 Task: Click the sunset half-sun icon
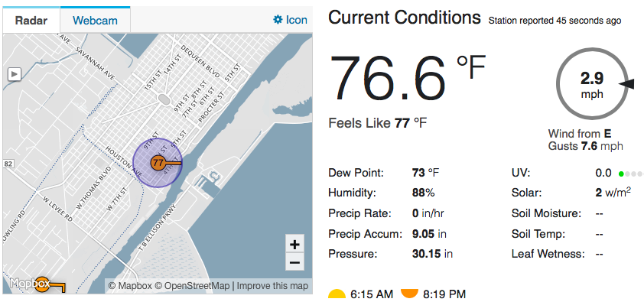(409, 294)
